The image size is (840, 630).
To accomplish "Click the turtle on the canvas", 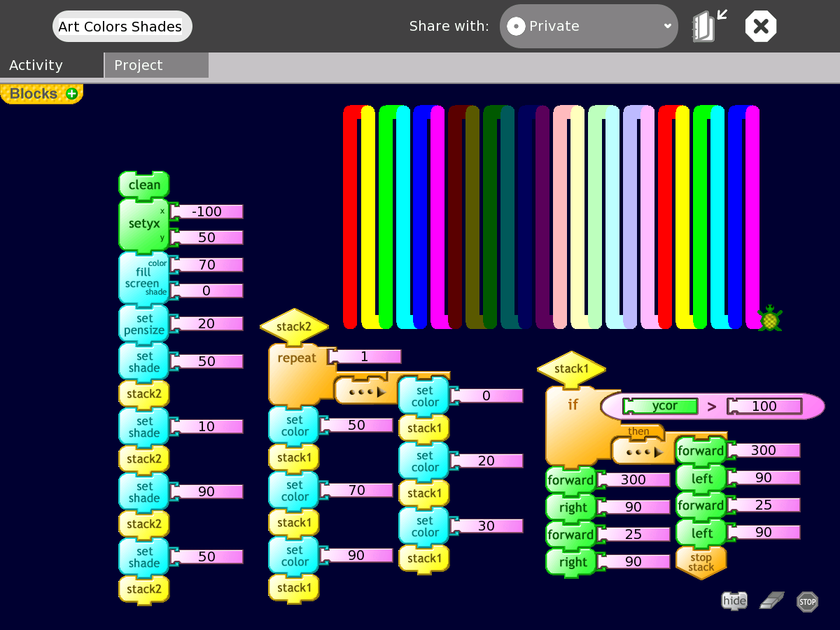I will [x=770, y=318].
